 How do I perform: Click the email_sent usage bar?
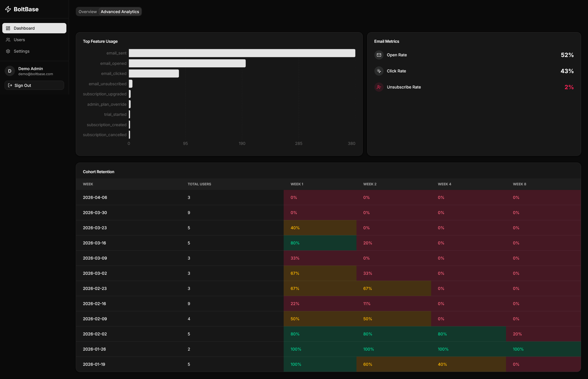coord(242,53)
